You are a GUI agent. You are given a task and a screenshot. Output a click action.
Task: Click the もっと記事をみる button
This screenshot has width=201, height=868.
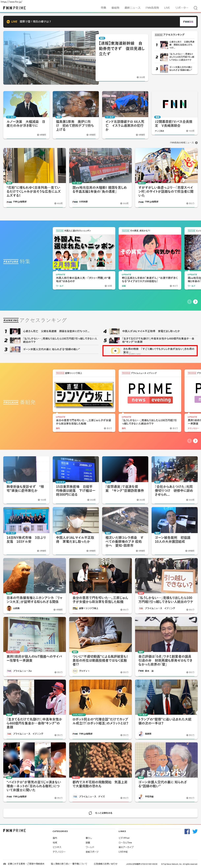coord(100,813)
